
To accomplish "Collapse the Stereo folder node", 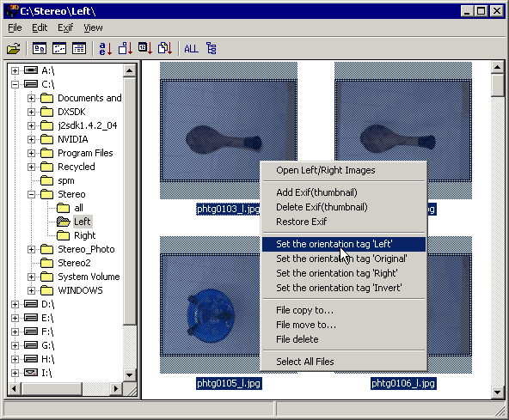I will (31, 194).
